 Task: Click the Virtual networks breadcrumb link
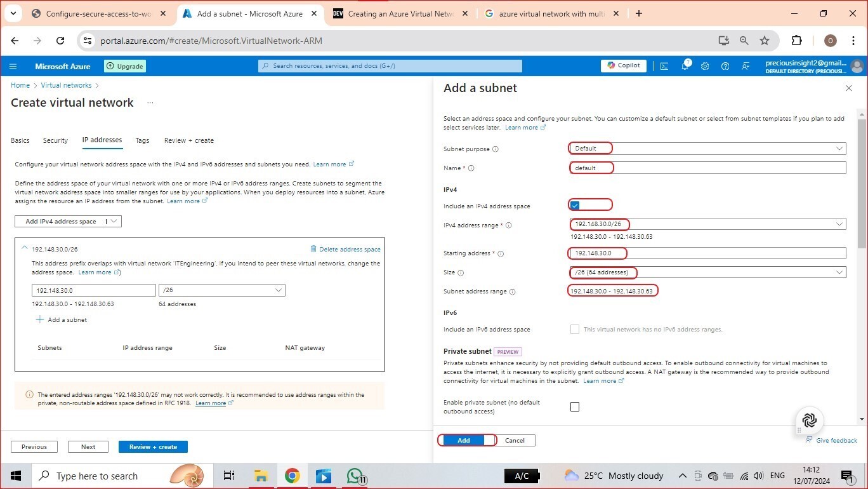coord(66,85)
